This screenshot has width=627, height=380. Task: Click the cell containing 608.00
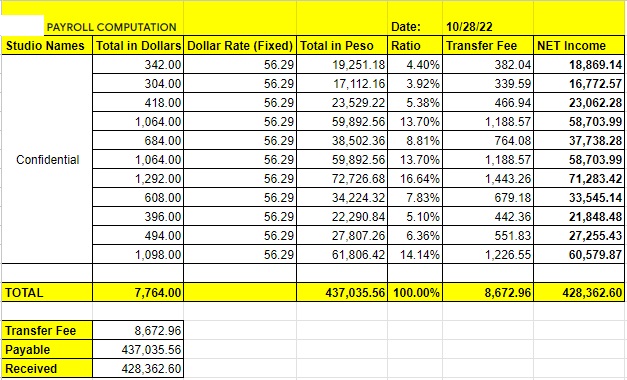(138, 197)
